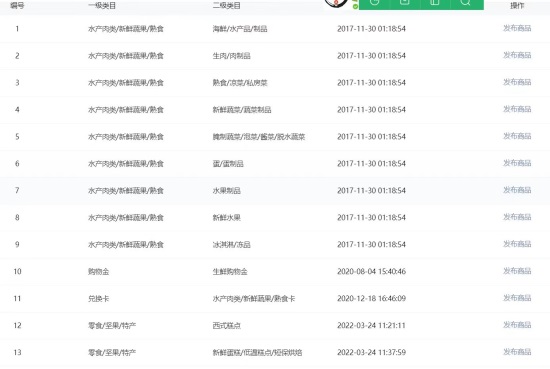
Task: Open 发布商品 for 蛋/蛋制品 row
Action: coord(517,163)
